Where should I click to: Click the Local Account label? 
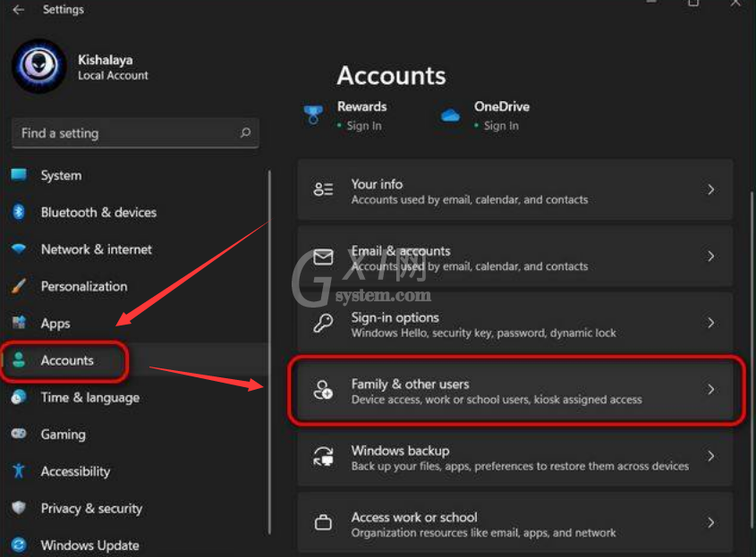pyautogui.click(x=113, y=76)
